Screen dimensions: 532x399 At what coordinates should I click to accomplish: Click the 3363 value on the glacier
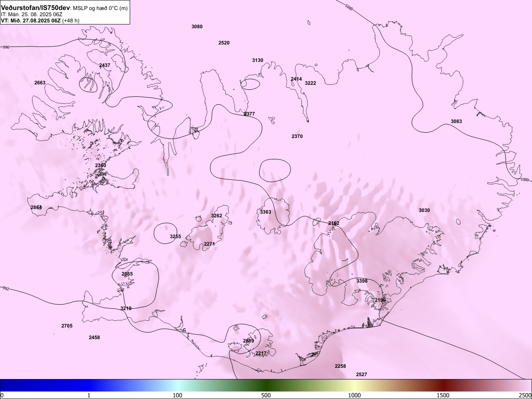click(x=266, y=212)
